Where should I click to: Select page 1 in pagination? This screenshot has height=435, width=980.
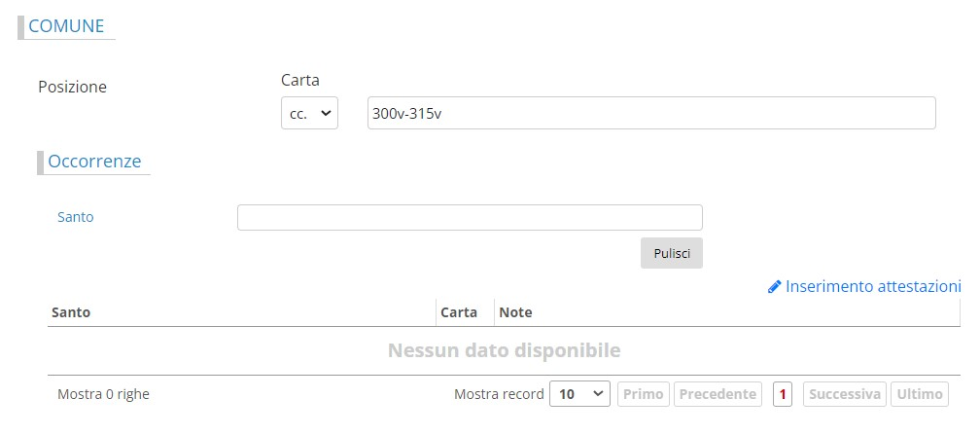(x=783, y=394)
